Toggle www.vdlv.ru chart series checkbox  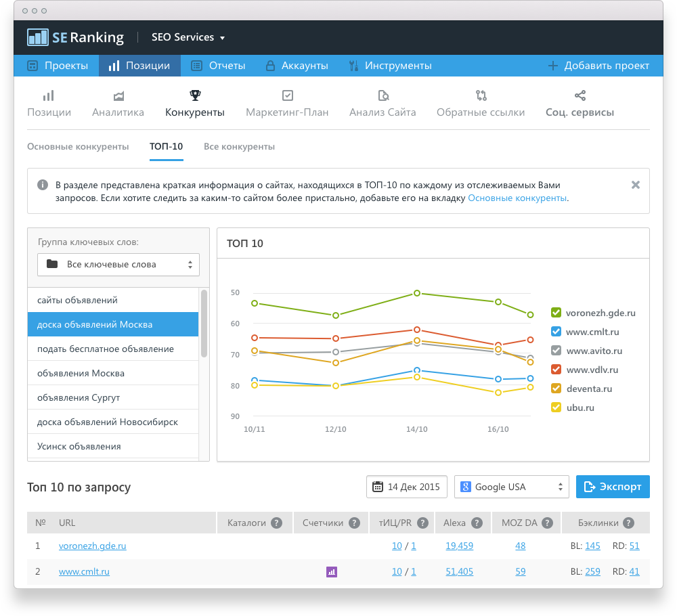(556, 370)
